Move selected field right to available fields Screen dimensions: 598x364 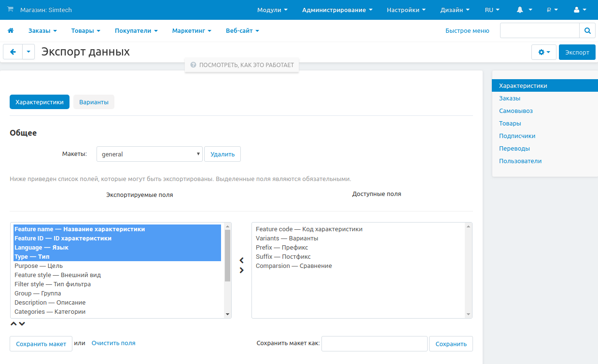242,270
